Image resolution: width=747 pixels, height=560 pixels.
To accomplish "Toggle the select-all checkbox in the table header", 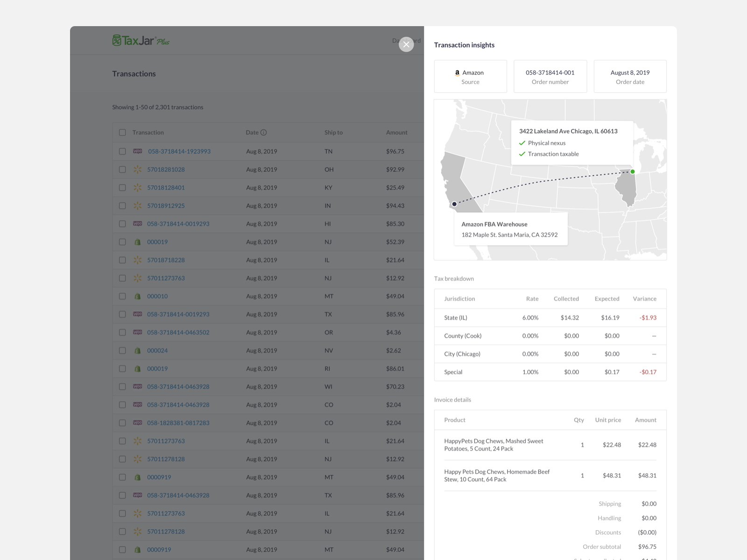I will pyautogui.click(x=122, y=132).
